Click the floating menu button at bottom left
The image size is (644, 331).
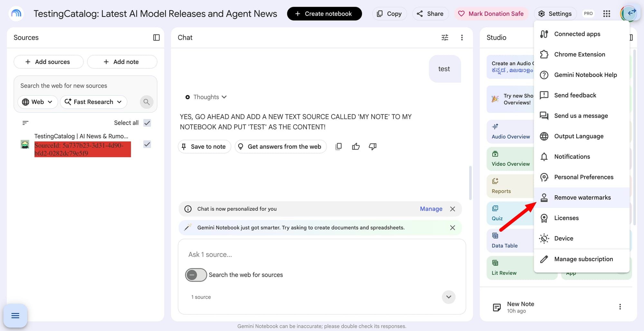pyautogui.click(x=15, y=316)
